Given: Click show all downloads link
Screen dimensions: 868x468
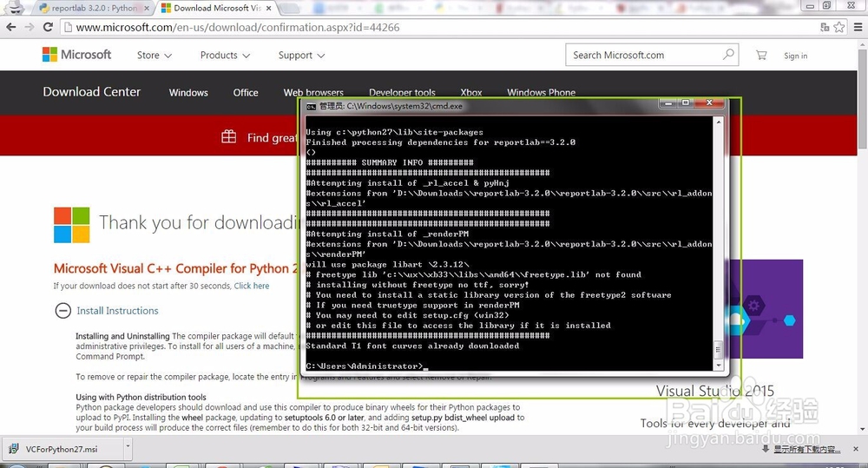Looking at the screenshot, I should [x=806, y=449].
